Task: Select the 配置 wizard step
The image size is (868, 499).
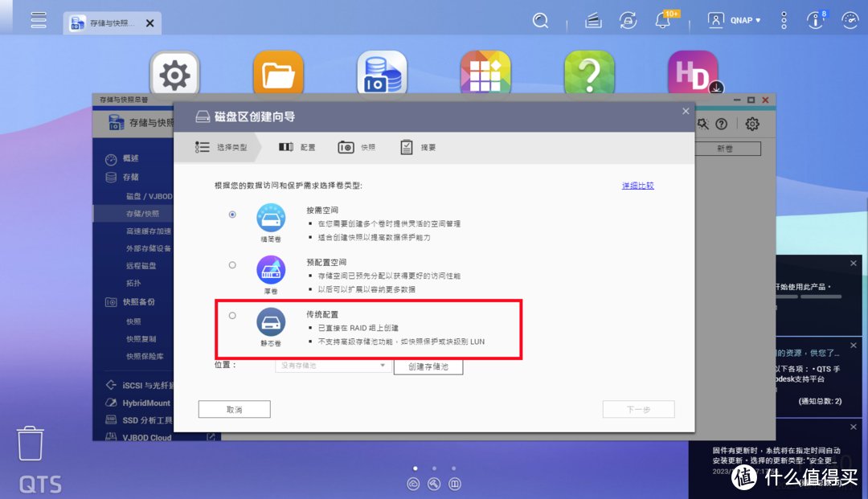Action: pos(297,147)
